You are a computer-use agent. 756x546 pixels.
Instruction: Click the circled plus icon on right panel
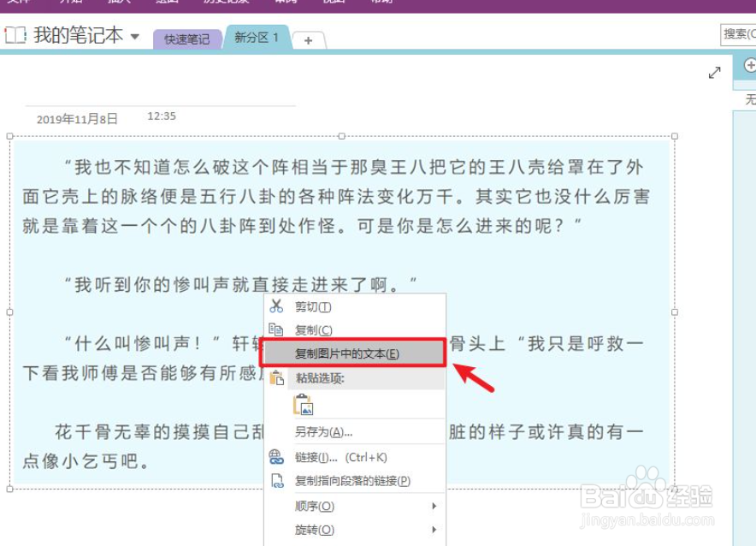point(749,65)
